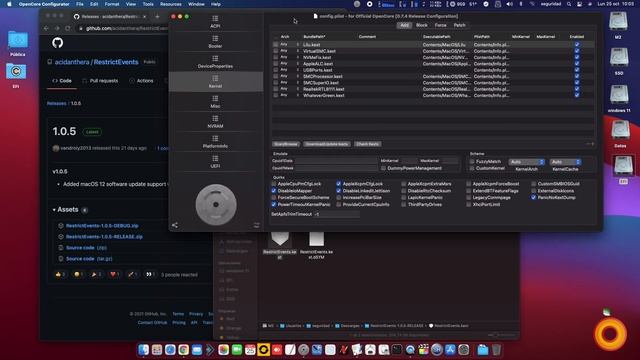Open the Trash in the Dock

tap(496, 350)
